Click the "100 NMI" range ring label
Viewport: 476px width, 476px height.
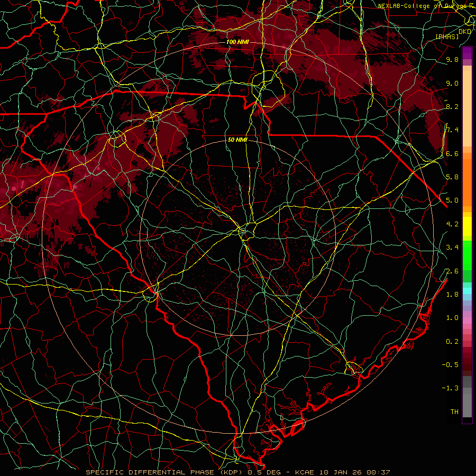click(x=237, y=42)
